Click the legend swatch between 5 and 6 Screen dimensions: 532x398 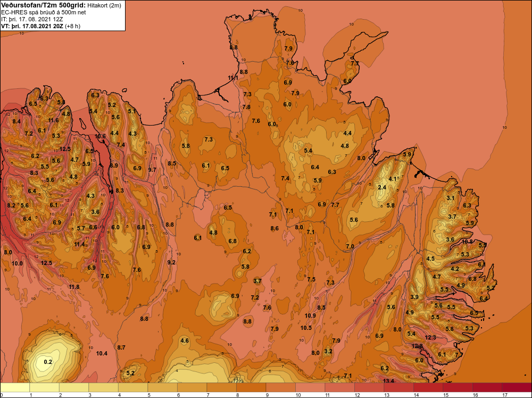click(162, 387)
